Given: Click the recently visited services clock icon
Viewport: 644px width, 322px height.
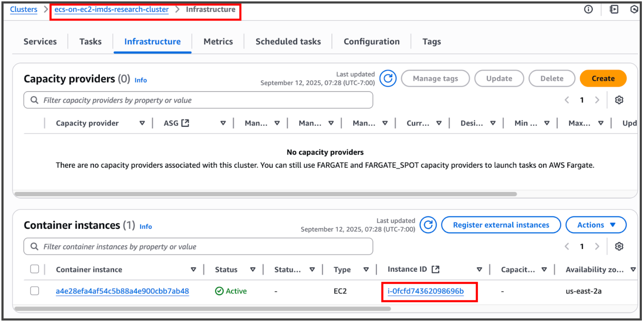Looking at the screenshot, I should pos(634,10).
